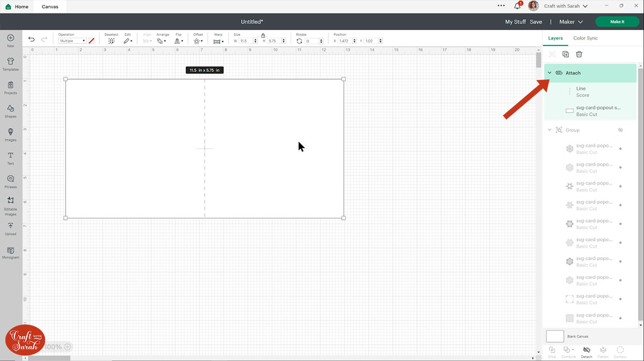Click the Rotate icon
This screenshot has width=644, height=361.
click(299, 41)
